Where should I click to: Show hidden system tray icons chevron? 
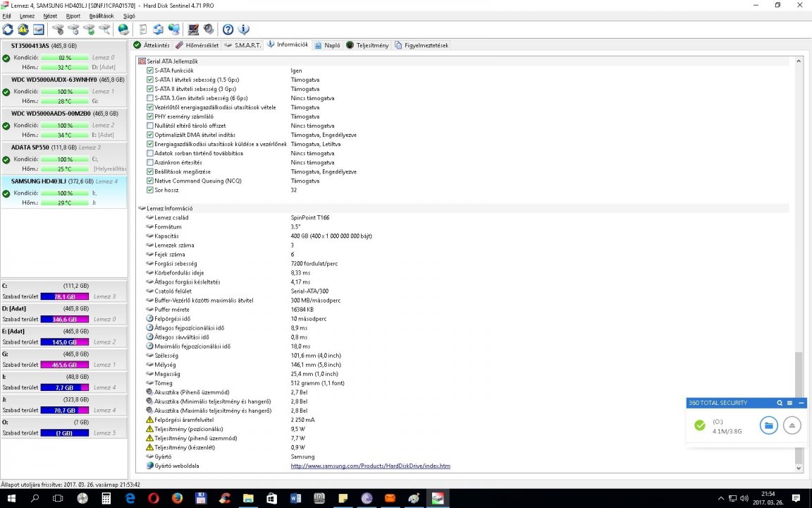(721, 498)
